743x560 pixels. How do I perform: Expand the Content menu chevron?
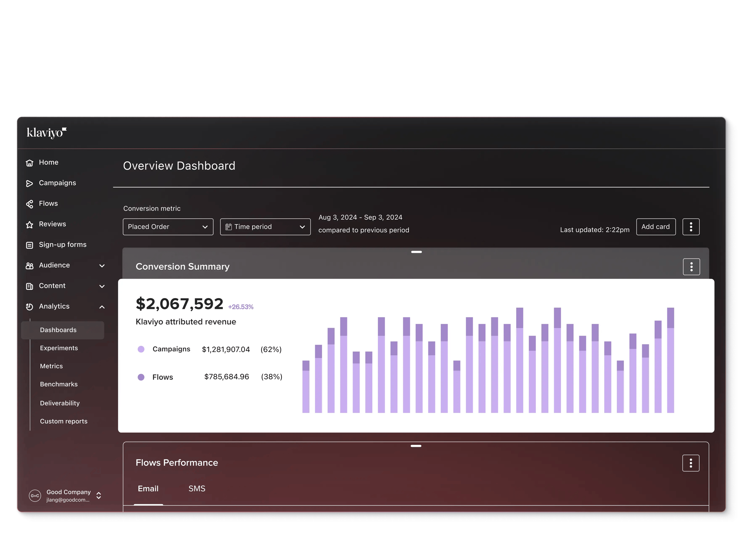(x=102, y=286)
